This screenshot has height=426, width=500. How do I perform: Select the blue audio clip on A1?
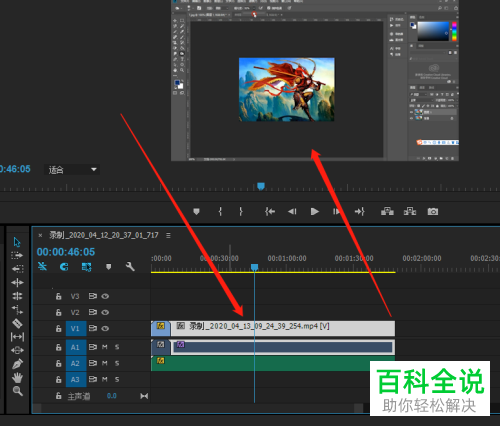[283, 347]
